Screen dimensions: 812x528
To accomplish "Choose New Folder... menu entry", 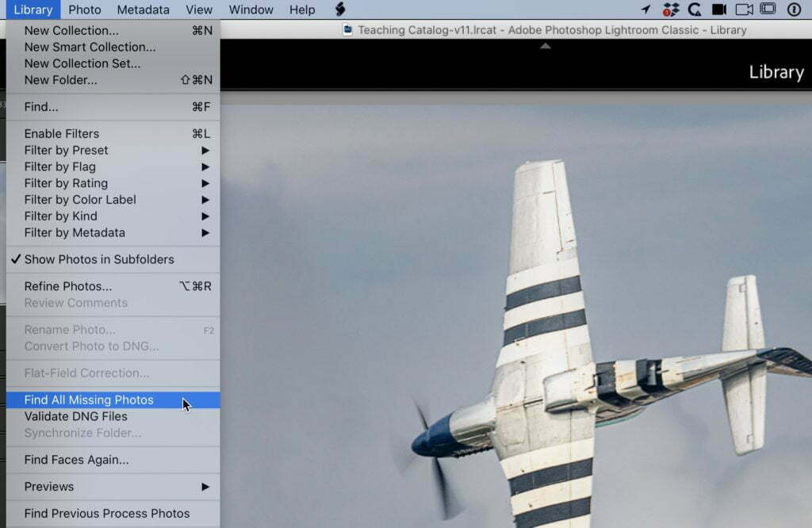I will coord(113,80).
